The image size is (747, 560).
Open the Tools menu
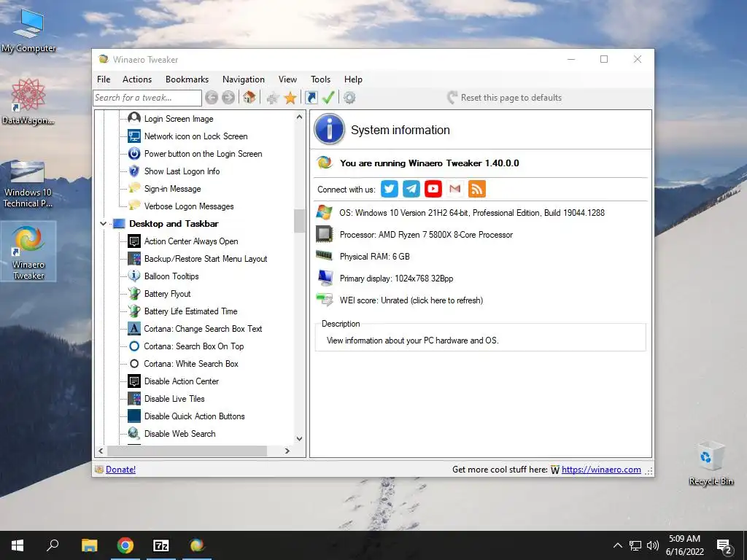[320, 79]
